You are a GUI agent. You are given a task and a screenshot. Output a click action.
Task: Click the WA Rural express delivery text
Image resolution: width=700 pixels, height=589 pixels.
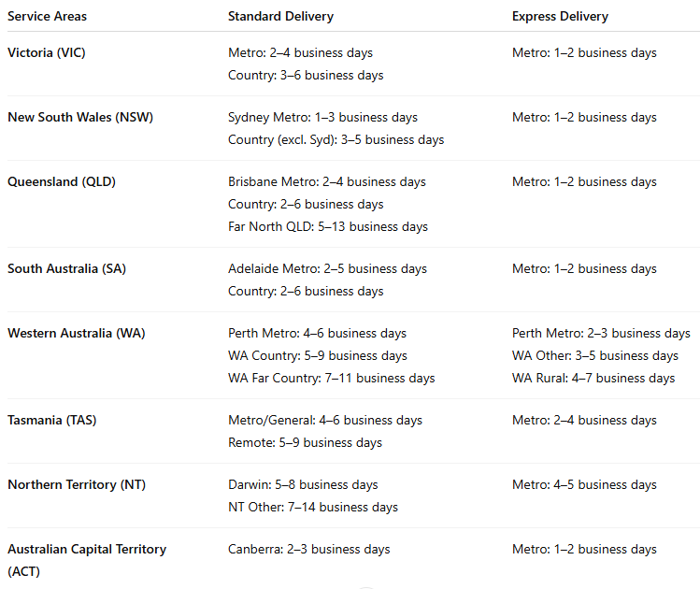pos(593,379)
